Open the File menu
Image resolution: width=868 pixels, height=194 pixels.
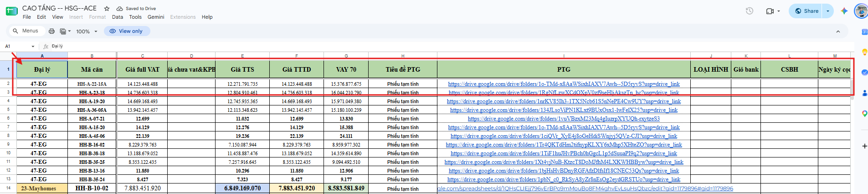click(27, 17)
